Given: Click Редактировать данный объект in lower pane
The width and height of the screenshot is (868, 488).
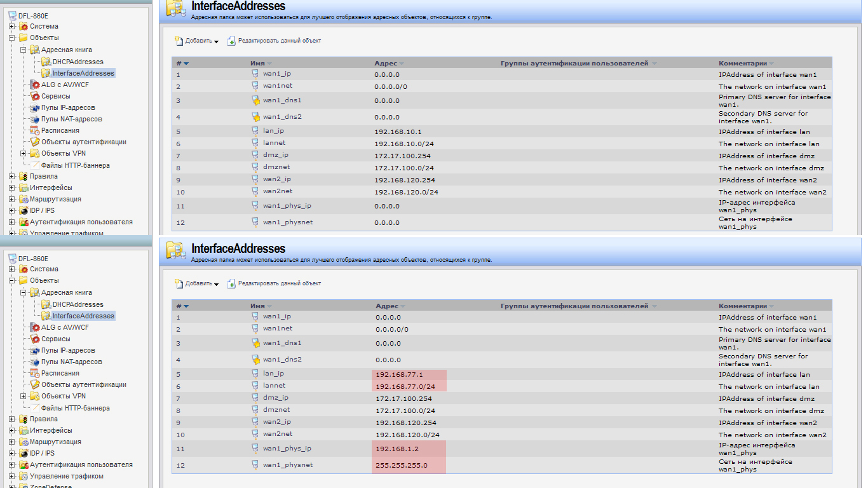Looking at the screenshot, I should (280, 283).
